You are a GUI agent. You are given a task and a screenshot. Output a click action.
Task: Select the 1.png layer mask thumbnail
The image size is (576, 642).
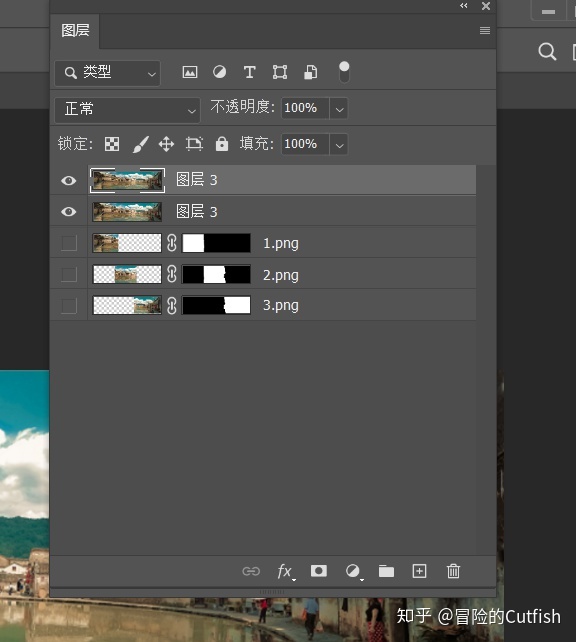[216, 243]
